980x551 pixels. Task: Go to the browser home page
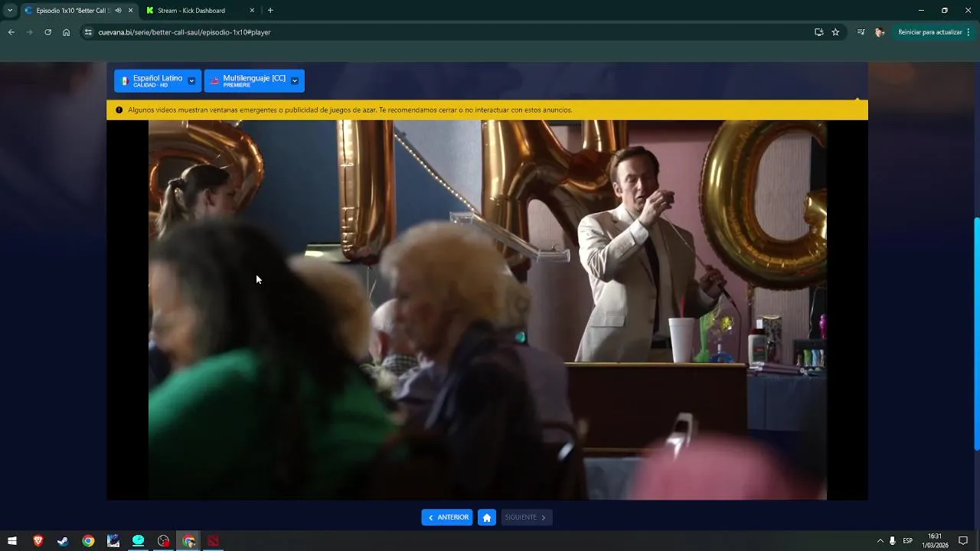click(x=66, y=32)
